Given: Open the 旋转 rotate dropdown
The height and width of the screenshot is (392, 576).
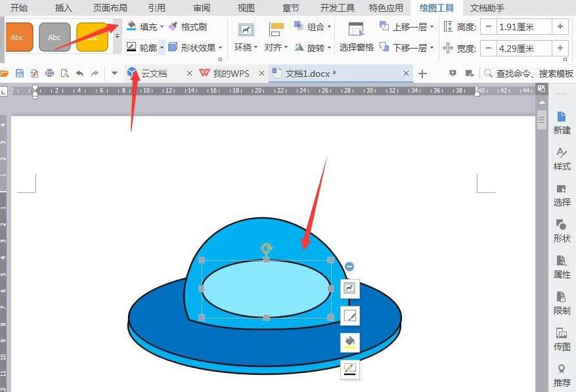Looking at the screenshot, I should [x=313, y=47].
